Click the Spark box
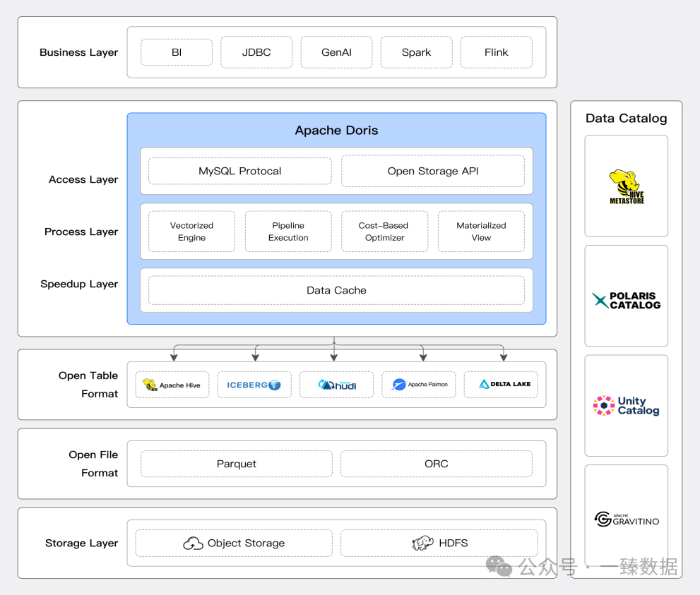 pyautogui.click(x=416, y=52)
